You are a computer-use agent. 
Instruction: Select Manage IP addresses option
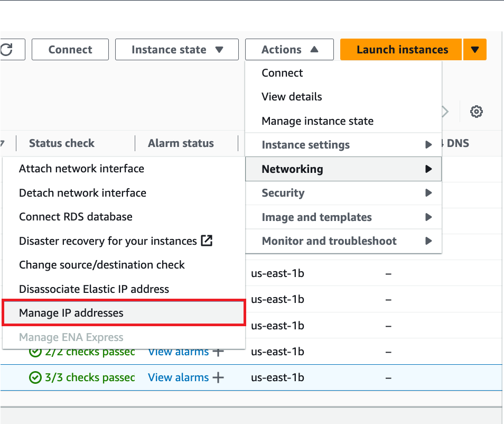click(x=124, y=312)
